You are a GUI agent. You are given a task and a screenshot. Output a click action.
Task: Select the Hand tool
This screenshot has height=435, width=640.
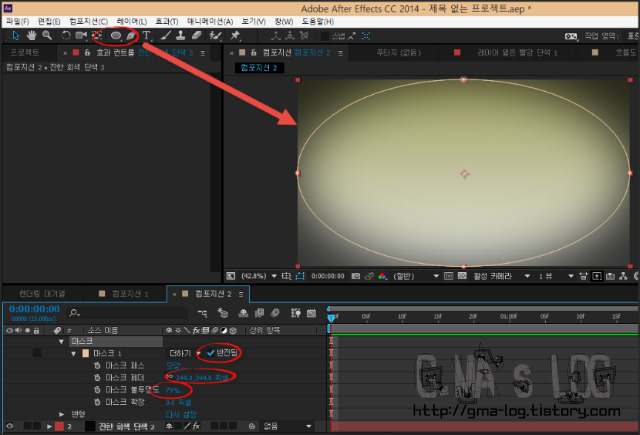pos(31,36)
